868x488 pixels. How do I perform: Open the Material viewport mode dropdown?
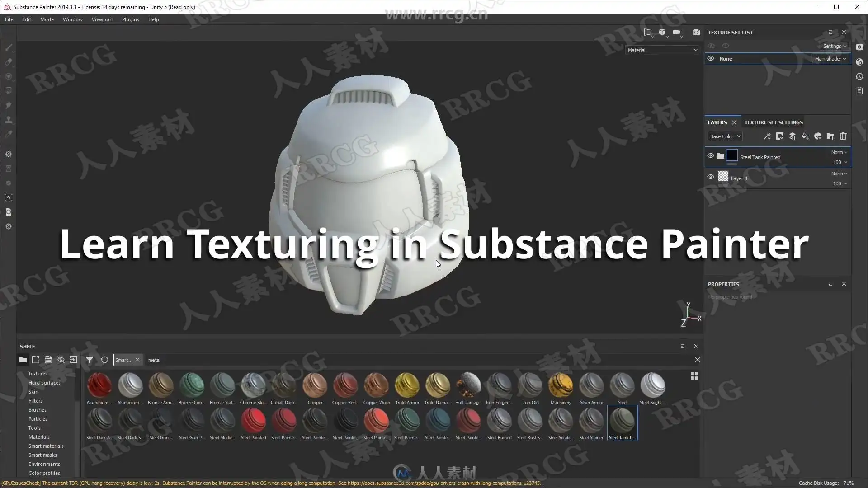[662, 50]
